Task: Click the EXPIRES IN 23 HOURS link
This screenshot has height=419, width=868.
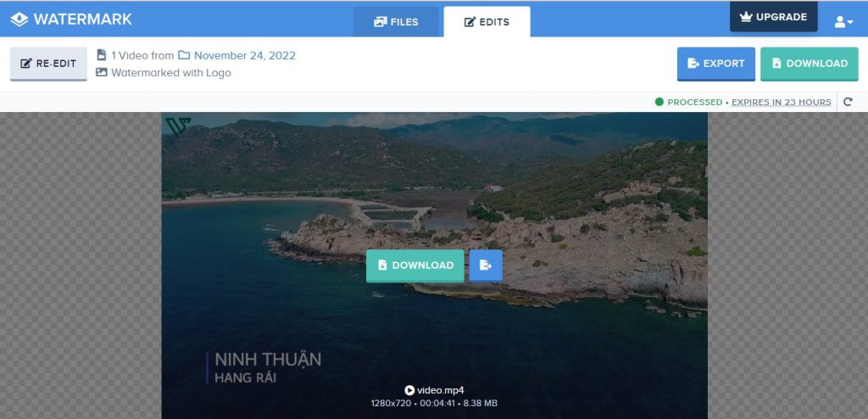Action: click(x=781, y=103)
